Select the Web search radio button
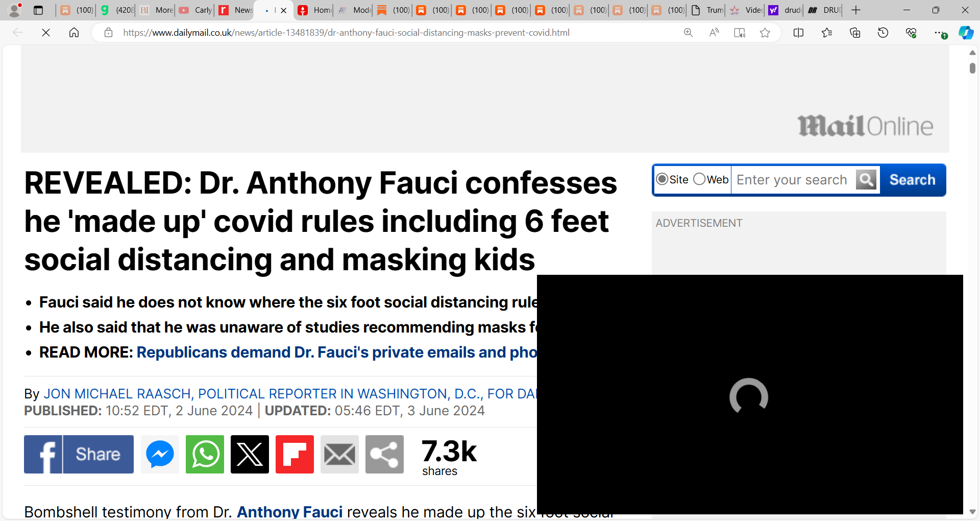This screenshot has height=521, width=980. 699,179
